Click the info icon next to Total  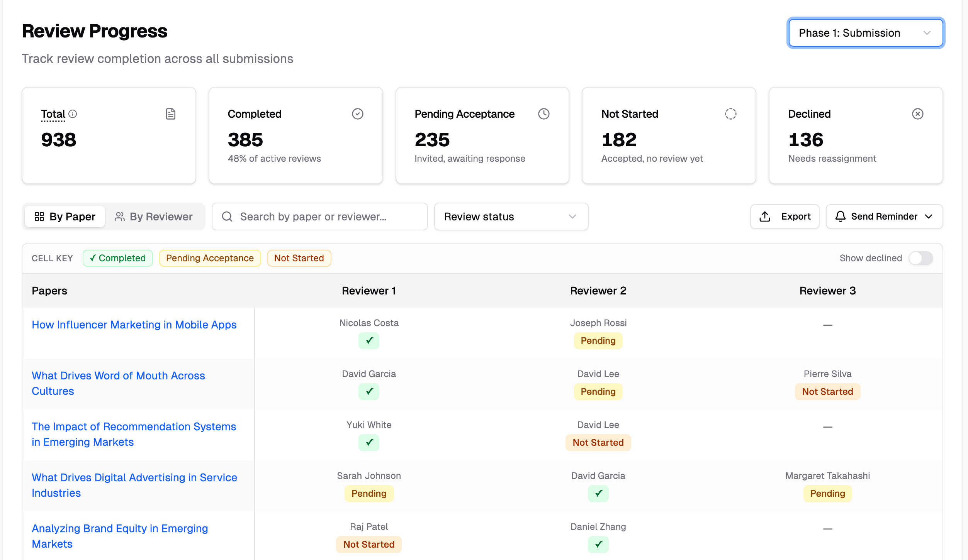(x=73, y=114)
